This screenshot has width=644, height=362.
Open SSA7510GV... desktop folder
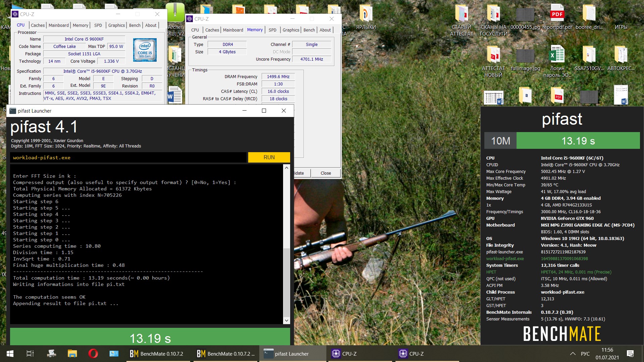tap(589, 59)
